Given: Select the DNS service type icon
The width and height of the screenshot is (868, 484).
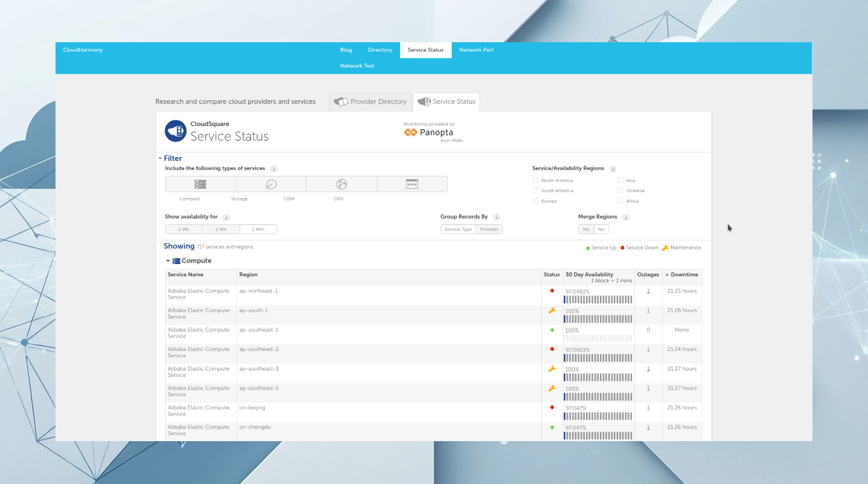Looking at the screenshot, I should point(412,183).
